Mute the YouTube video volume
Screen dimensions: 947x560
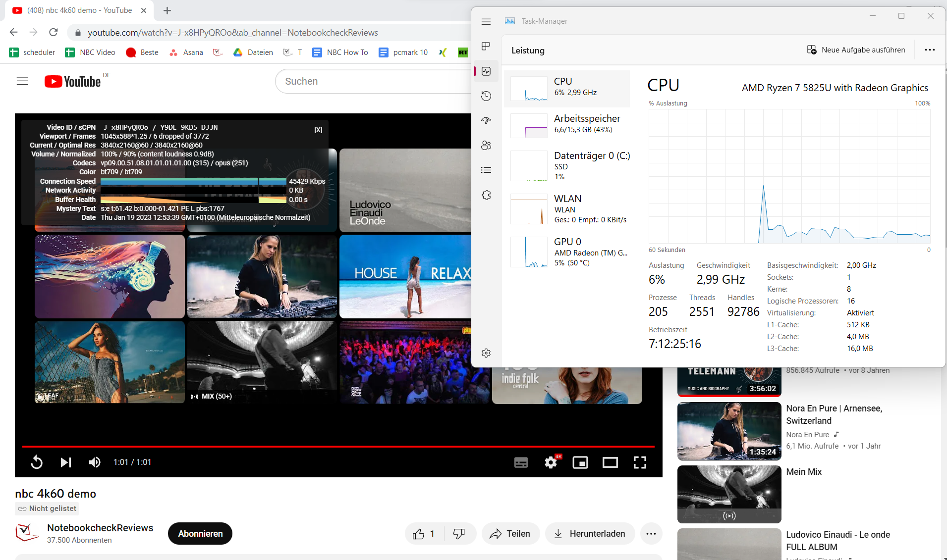94,462
